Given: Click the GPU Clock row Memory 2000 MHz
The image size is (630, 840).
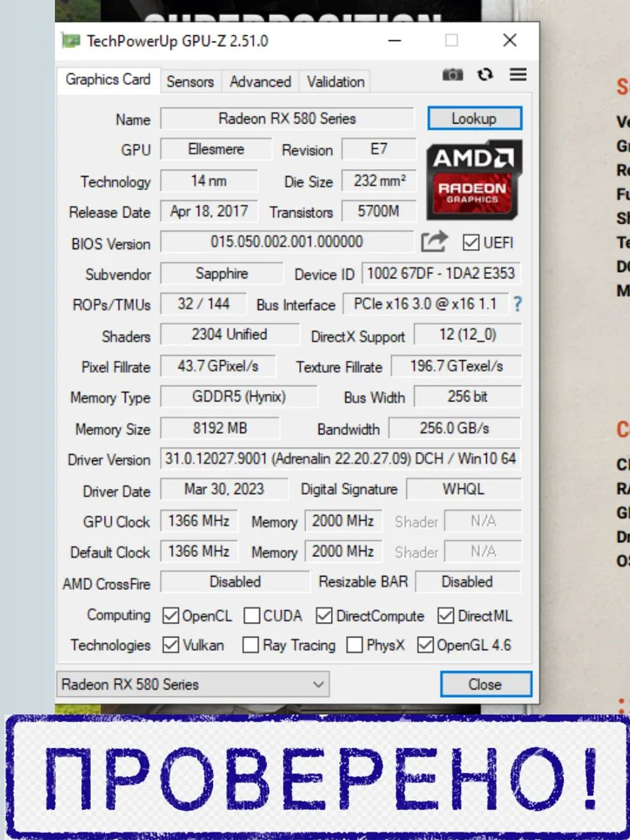Looking at the screenshot, I should 343,521.
